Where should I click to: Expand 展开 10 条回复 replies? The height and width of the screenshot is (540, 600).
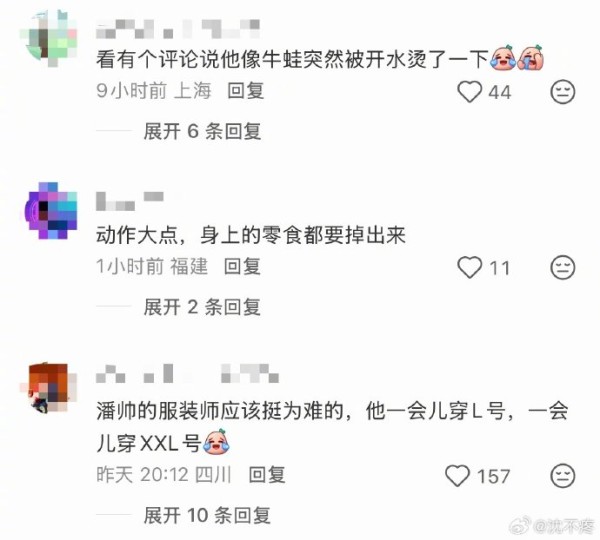click(207, 516)
